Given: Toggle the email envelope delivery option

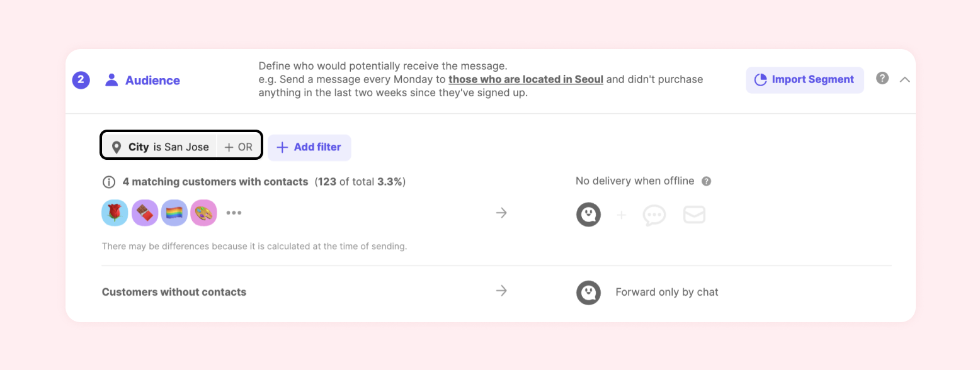Looking at the screenshot, I should 694,215.
